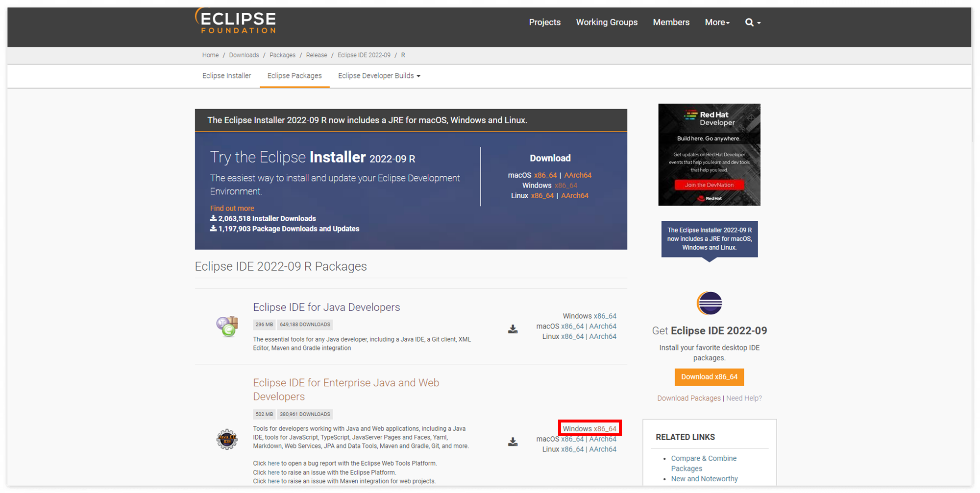The image size is (980, 493).
Task: Click Need Help? link
Action: coord(744,399)
